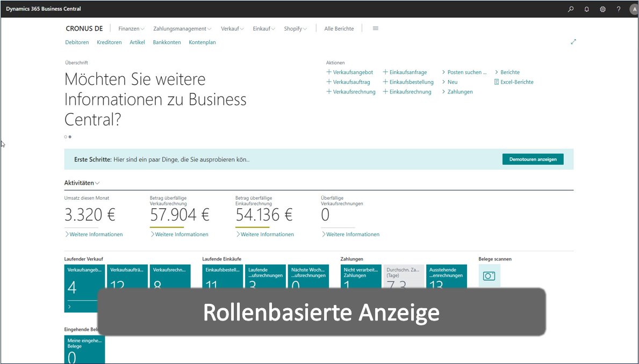639x364 pixels.
Task: Open Weitere Informationen under Betrag überfällige Einkaufsrechnung
Action: pyautogui.click(x=265, y=234)
